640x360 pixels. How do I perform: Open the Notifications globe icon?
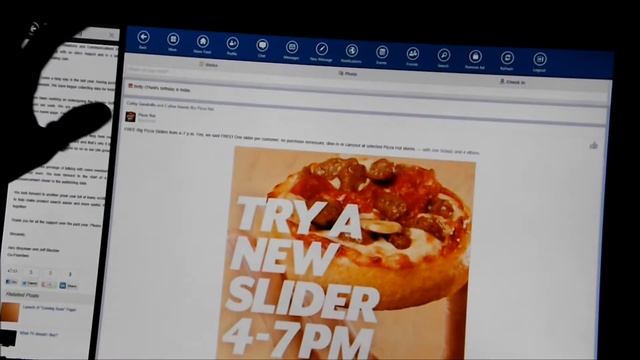point(351,51)
